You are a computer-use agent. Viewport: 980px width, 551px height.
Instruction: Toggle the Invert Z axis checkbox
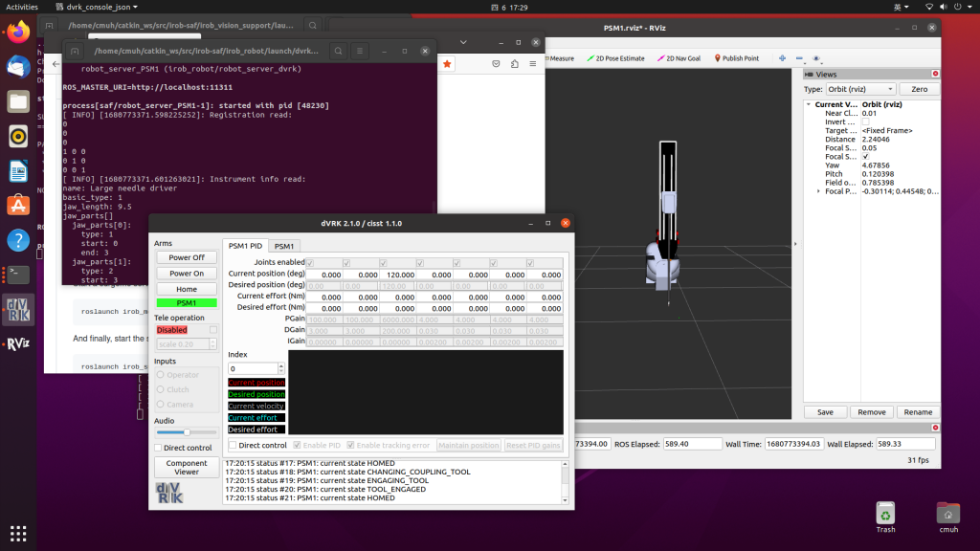click(x=866, y=121)
